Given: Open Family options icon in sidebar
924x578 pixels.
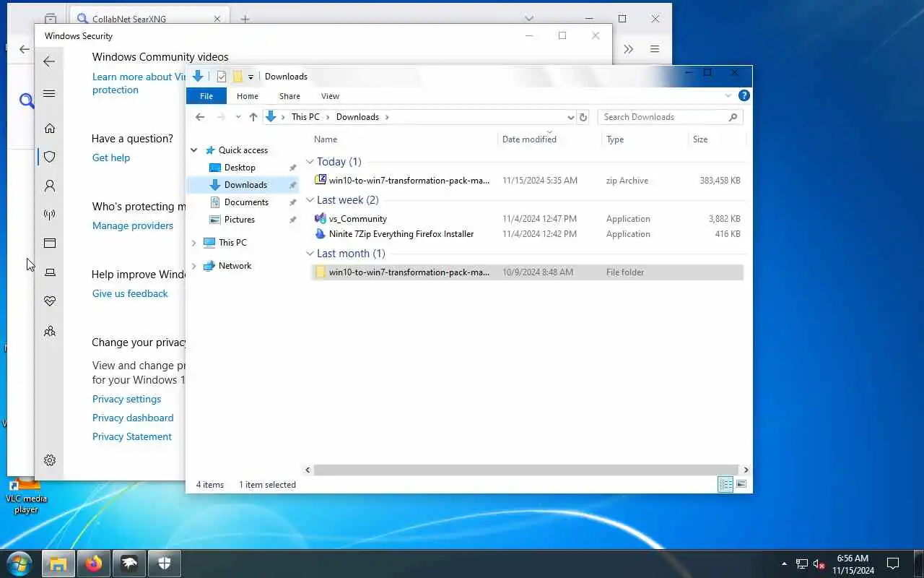Looking at the screenshot, I should coord(50,332).
